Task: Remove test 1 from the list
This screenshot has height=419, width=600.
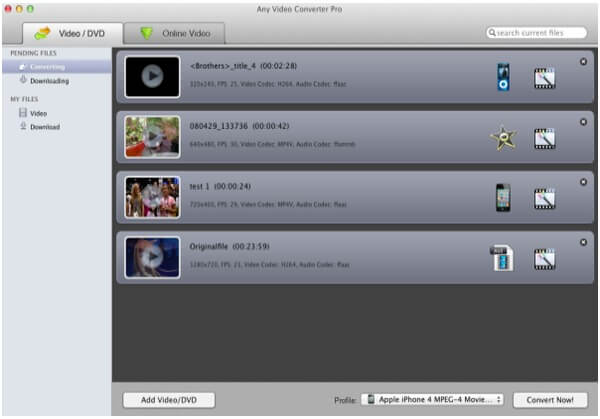Action: tap(583, 182)
